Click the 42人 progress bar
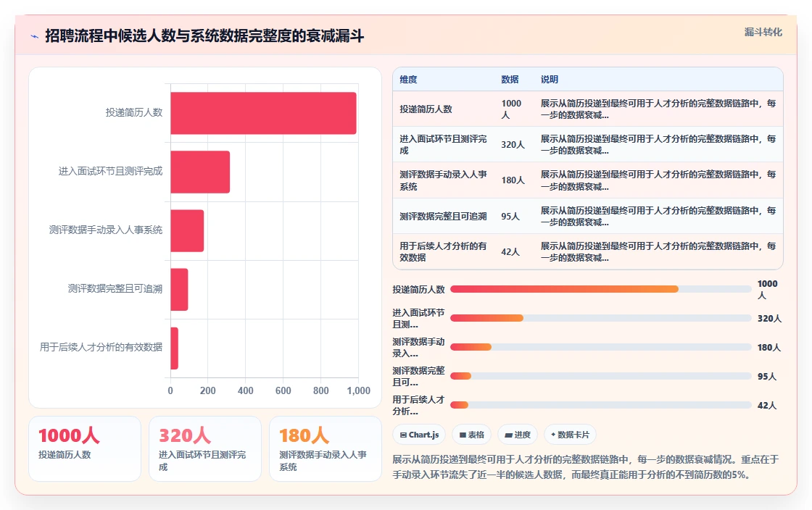812x510 pixels. (601, 405)
